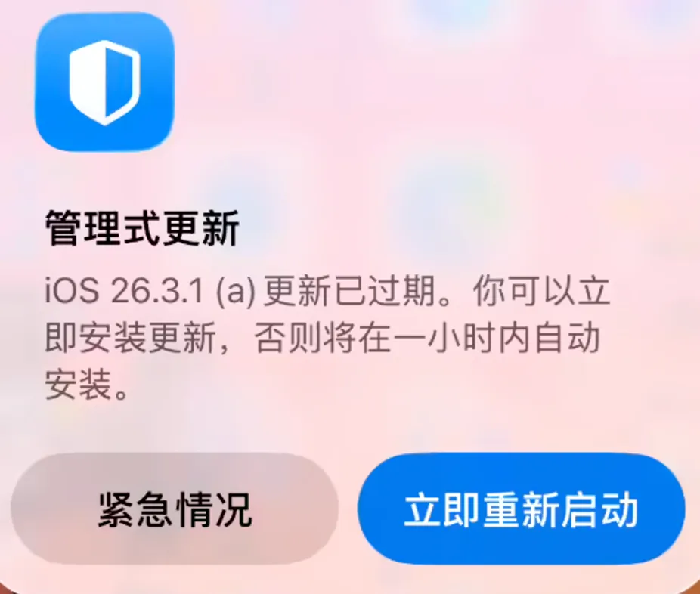Tap the device management icon tile
700x594 pixels.
click(x=104, y=82)
